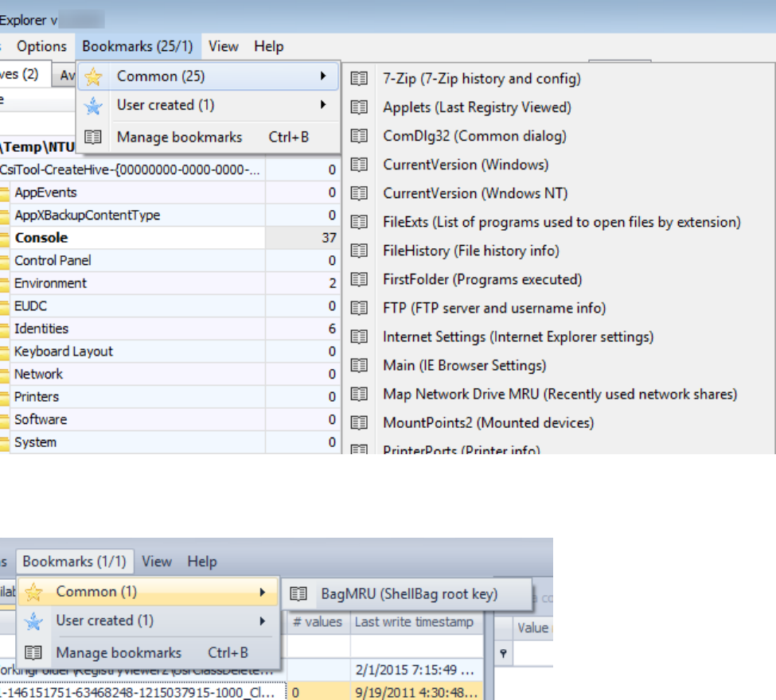Click the book icon next to FileExts bookmark
The width and height of the screenshot is (776, 700).
click(359, 222)
